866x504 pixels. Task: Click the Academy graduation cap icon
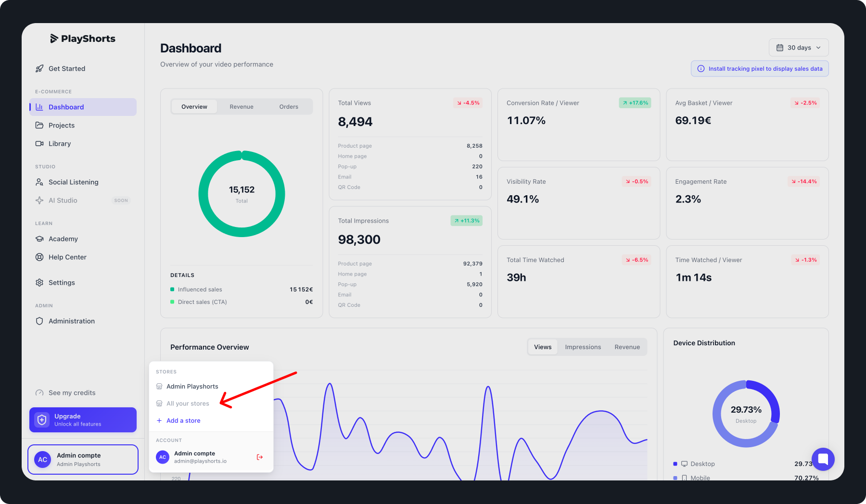pos(39,239)
